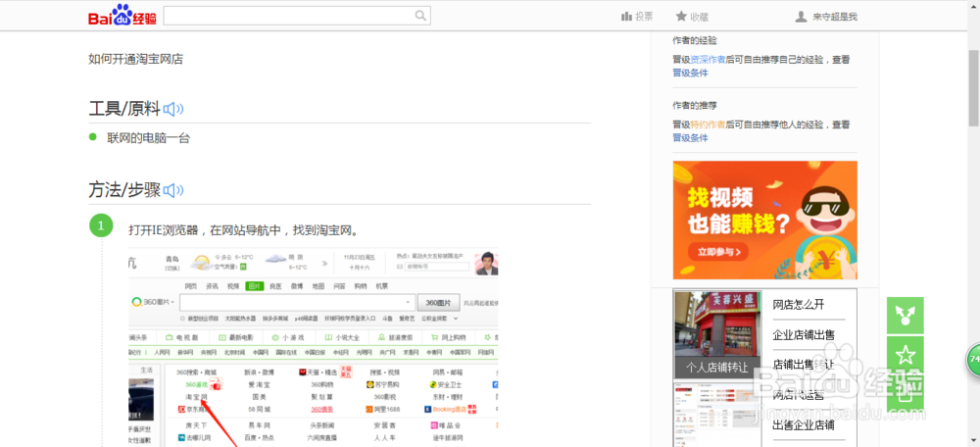Image resolution: width=980 pixels, height=447 pixels.
Task: Click the 投票 label text
Action: (645, 17)
